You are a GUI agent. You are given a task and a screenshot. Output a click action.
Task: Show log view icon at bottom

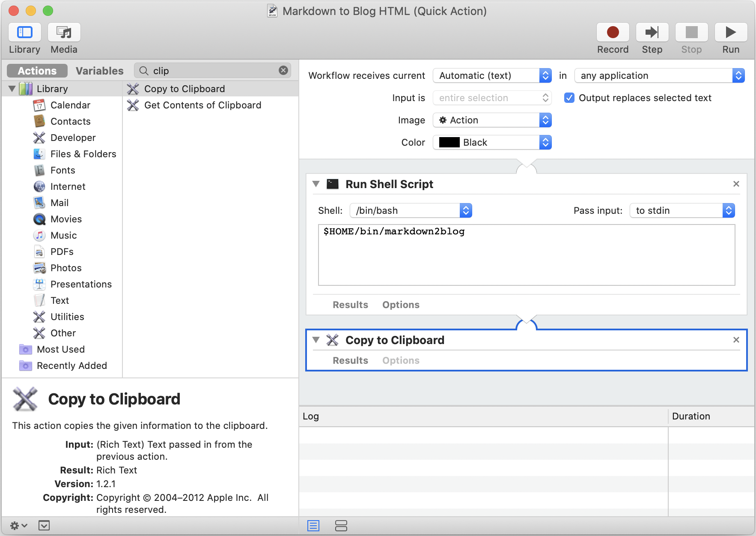[313, 525]
